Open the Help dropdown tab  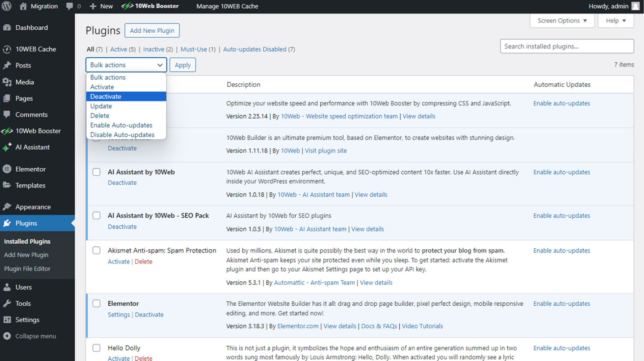point(615,21)
